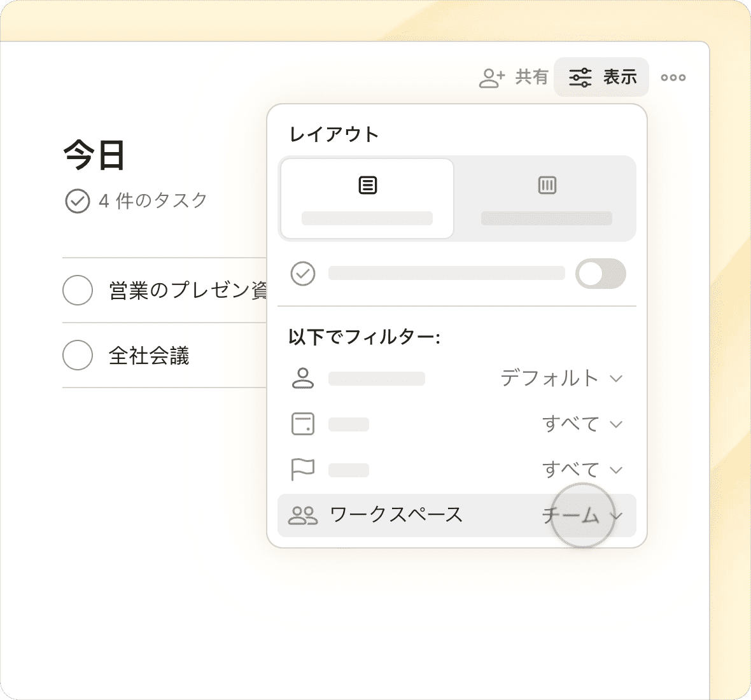The image size is (751, 700).
Task: Click the 4 件のタスク count label
Action: [x=153, y=201]
